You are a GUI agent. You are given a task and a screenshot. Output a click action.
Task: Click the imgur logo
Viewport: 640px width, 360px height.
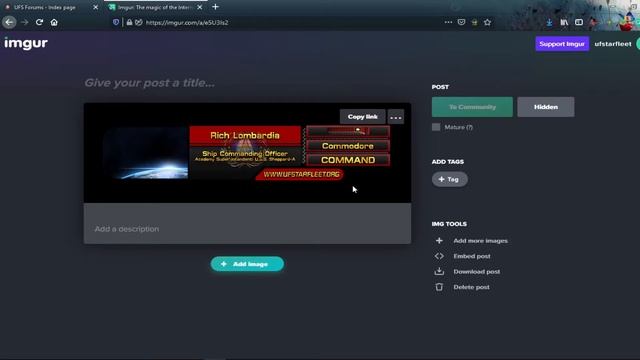26,43
